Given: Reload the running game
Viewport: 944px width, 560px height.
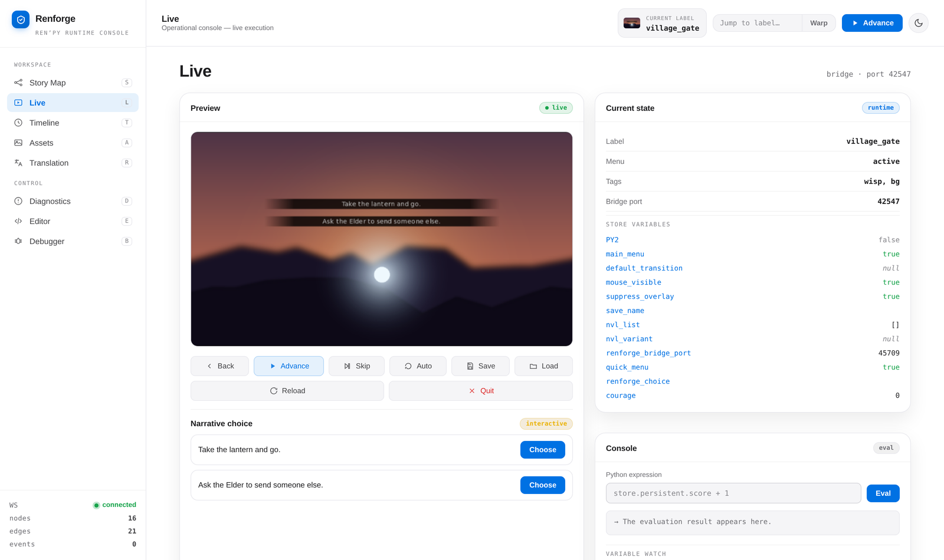Looking at the screenshot, I should pyautogui.click(x=287, y=391).
